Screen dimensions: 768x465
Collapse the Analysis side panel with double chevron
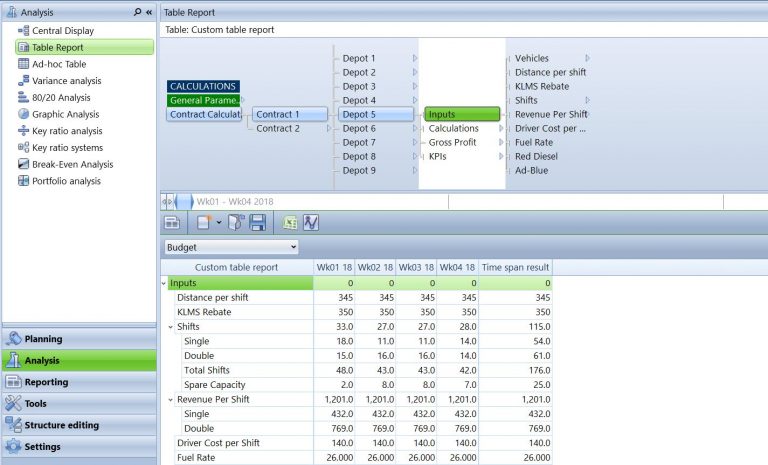coord(149,12)
